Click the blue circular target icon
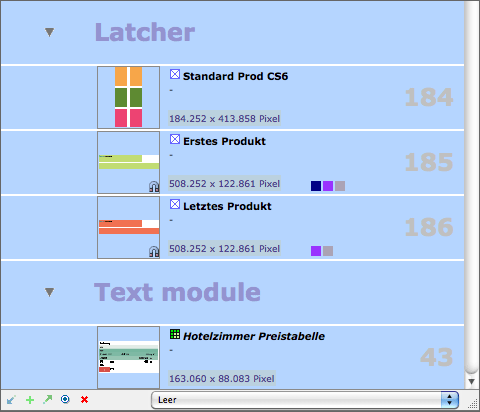This screenshot has width=480, height=412. [x=65, y=399]
